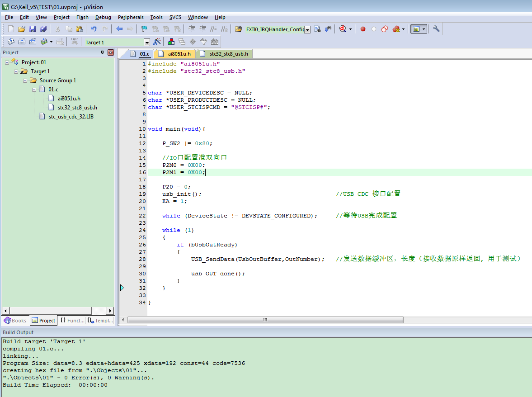The height and width of the screenshot is (397, 532).
Task: Open Manage Run-Time Environment diamond icon
Action: point(193,42)
